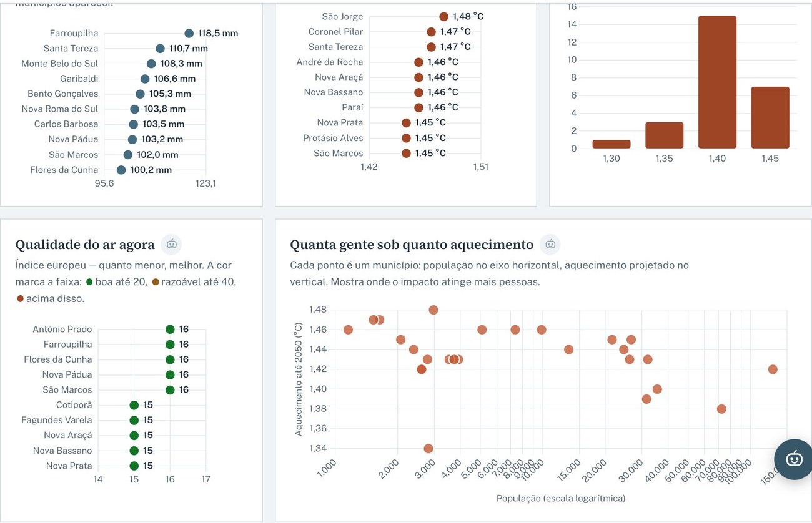Click the Nova Araçá 1,46 °C dot
This screenshot has height=523, width=812.
(x=418, y=77)
